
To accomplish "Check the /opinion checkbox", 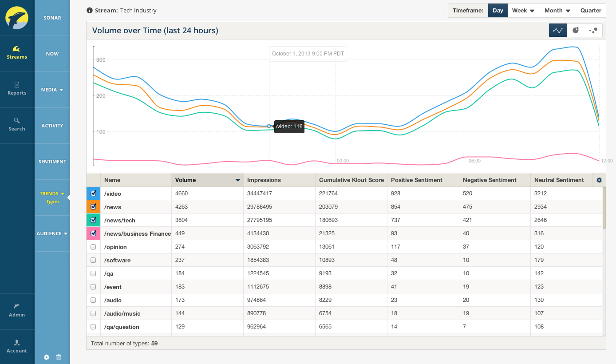I will click(93, 247).
